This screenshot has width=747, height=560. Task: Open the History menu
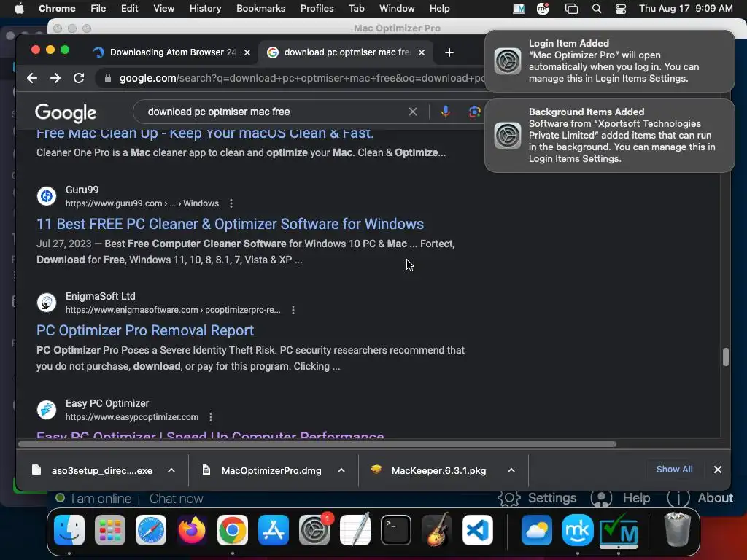[205, 9]
